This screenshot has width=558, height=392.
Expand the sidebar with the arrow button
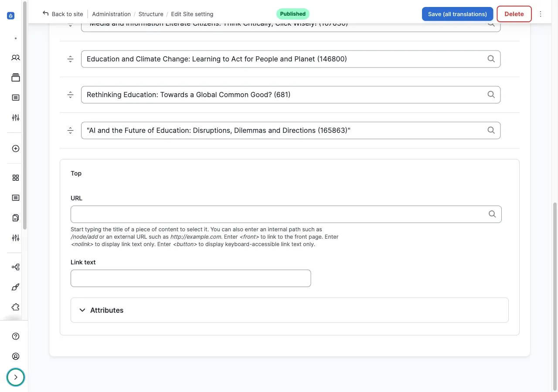pyautogui.click(x=16, y=377)
